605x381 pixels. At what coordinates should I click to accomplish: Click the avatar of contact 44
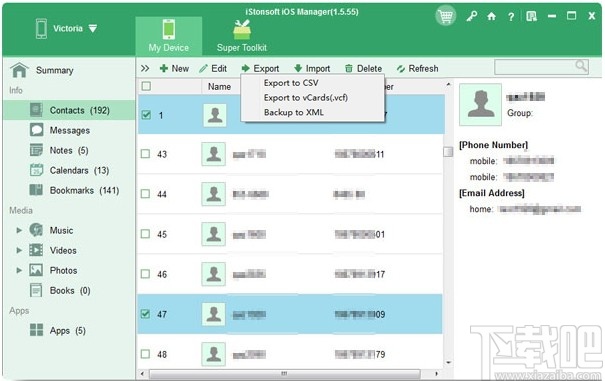[213, 194]
